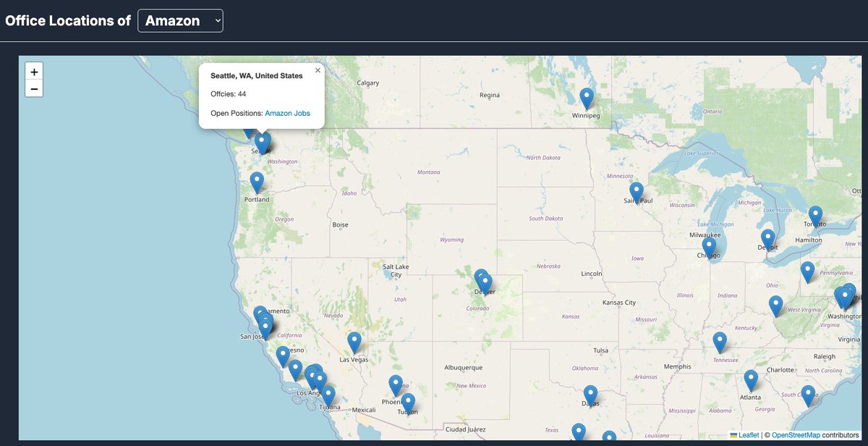Viewport: 868px width, 446px height.
Task: Click the Tulsa map label
Action: [601, 350]
